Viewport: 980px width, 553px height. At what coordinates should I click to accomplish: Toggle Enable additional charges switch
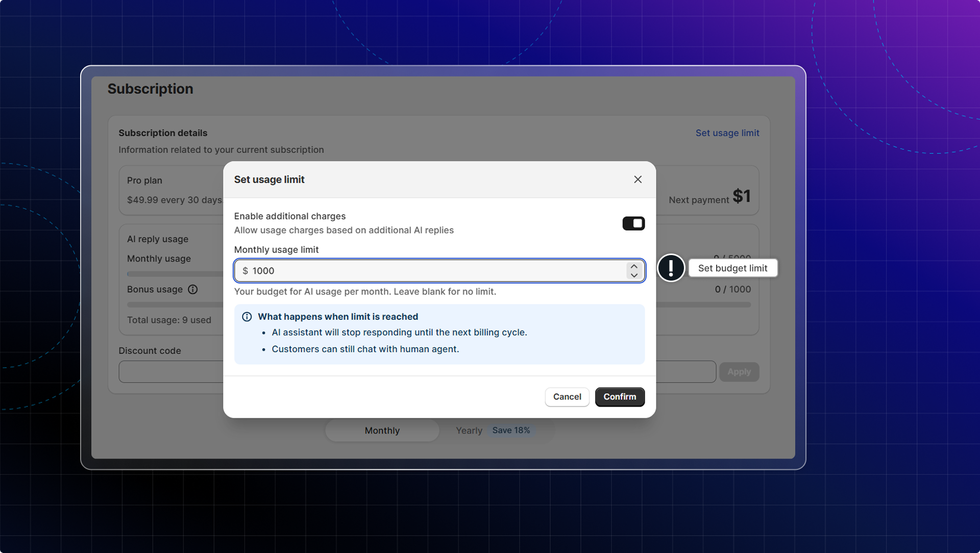click(633, 223)
